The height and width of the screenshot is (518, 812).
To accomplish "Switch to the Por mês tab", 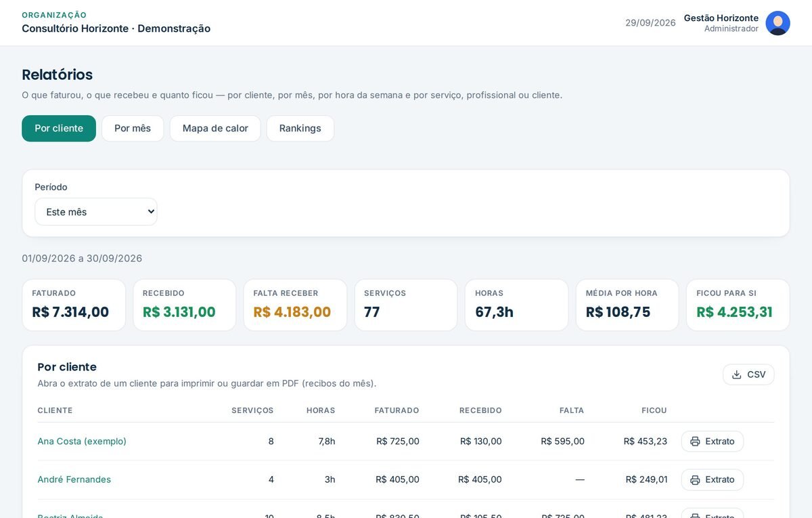I will click(133, 129).
